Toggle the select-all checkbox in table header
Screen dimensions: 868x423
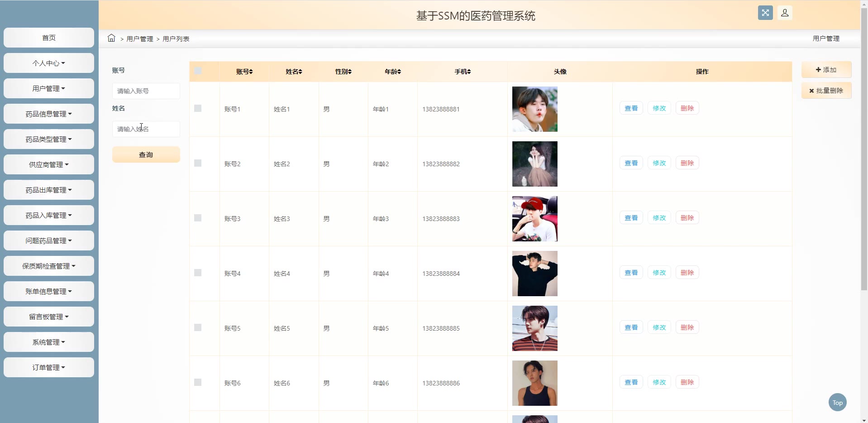(198, 71)
